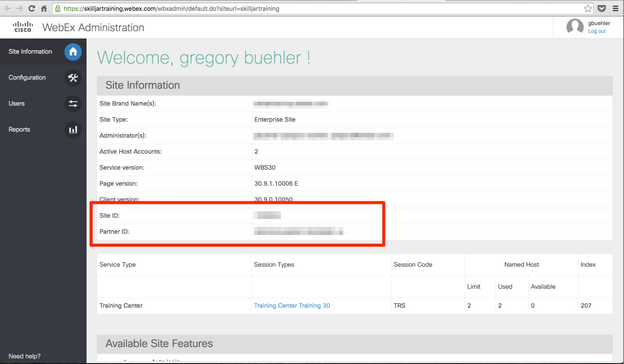Viewport: 624px width, 364px height.
Task: Click the Need help? link
Action: (x=25, y=356)
